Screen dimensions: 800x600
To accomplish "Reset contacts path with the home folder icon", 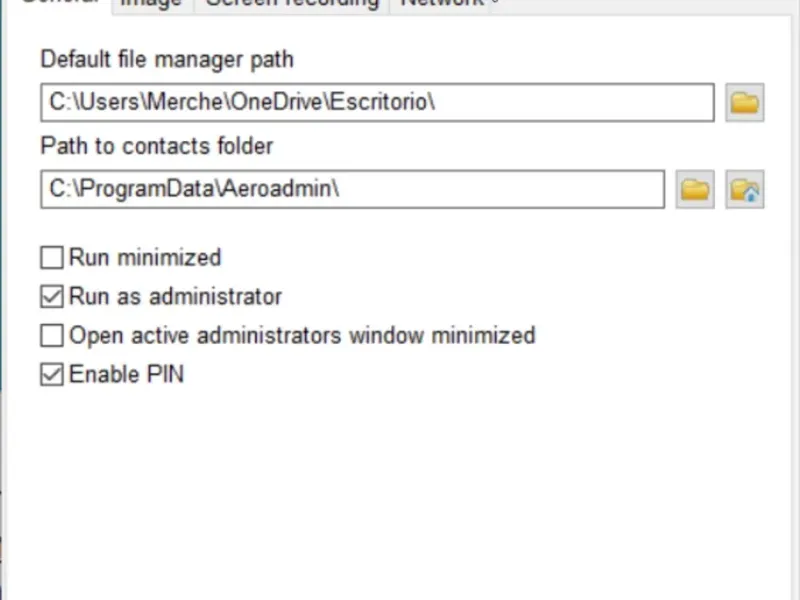I will tap(744, 189).
